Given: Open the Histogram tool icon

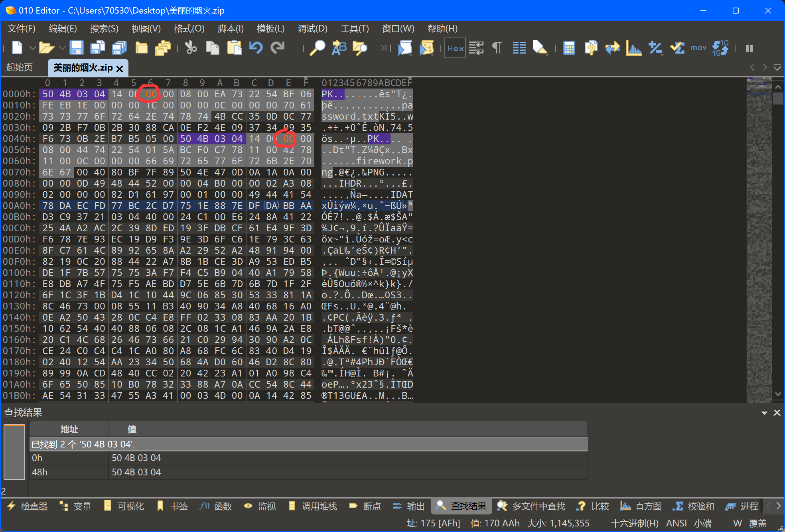Looking at the screenshot, I should 633,48.
